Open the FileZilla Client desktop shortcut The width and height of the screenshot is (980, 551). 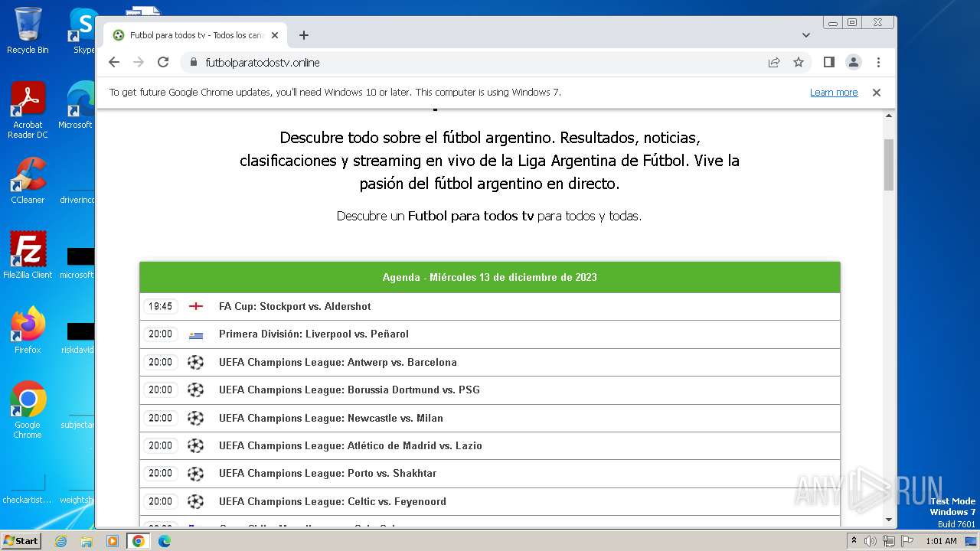[x=28, y=255]
